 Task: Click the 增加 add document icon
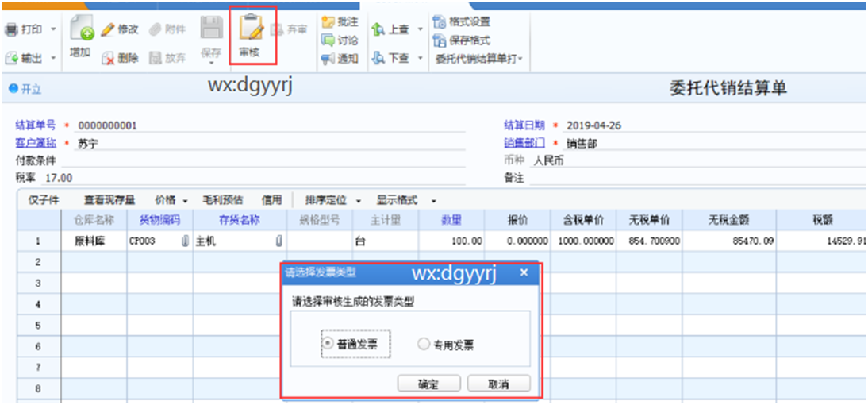point(81,29)
